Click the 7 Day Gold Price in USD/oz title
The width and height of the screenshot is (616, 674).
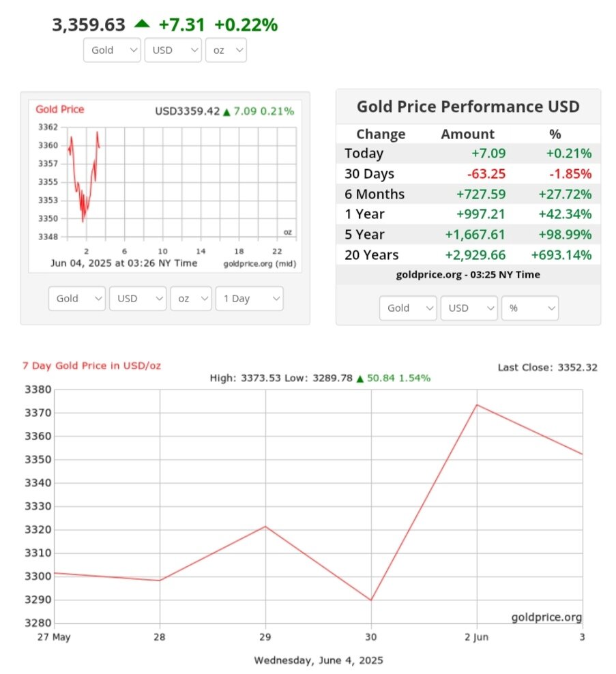point(92,366)
